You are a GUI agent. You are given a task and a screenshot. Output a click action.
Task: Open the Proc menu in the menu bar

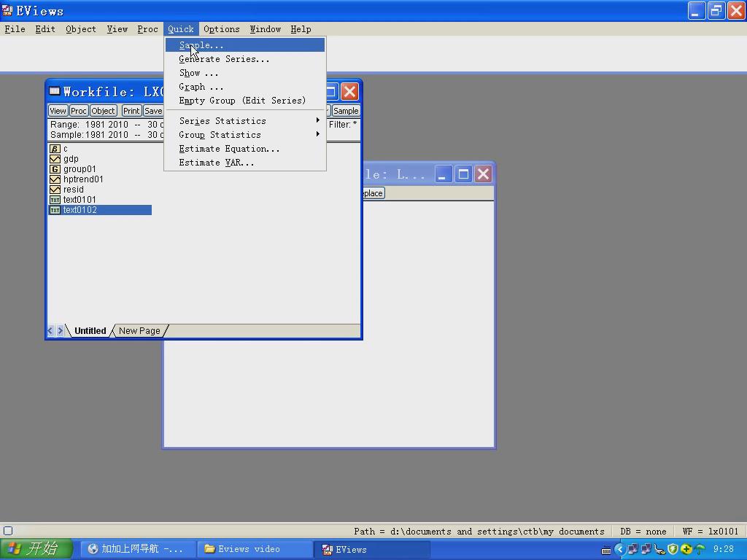coord(147,29)
